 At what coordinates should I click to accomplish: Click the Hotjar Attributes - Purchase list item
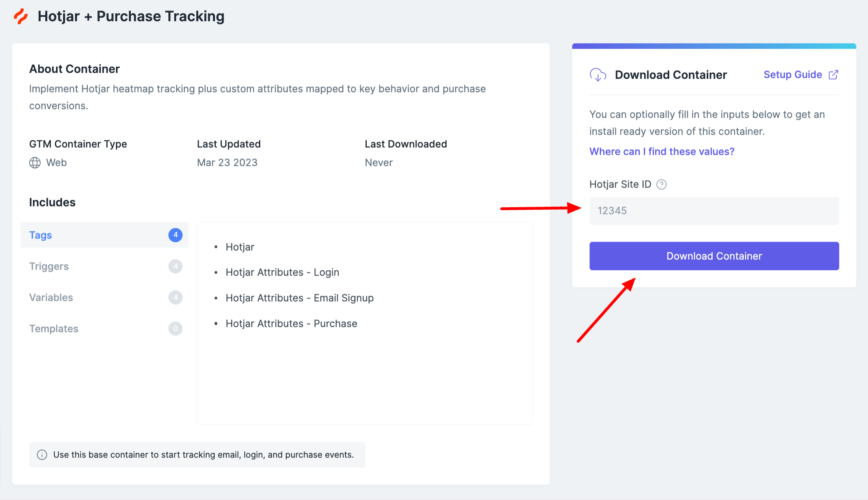tap(291, 324)
